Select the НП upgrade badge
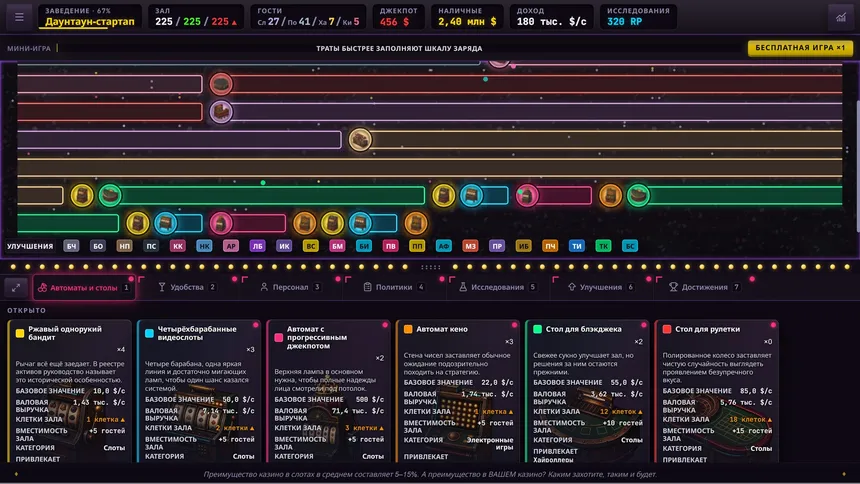The width and height of the screenshot is (860, 484). coord(125,246)
